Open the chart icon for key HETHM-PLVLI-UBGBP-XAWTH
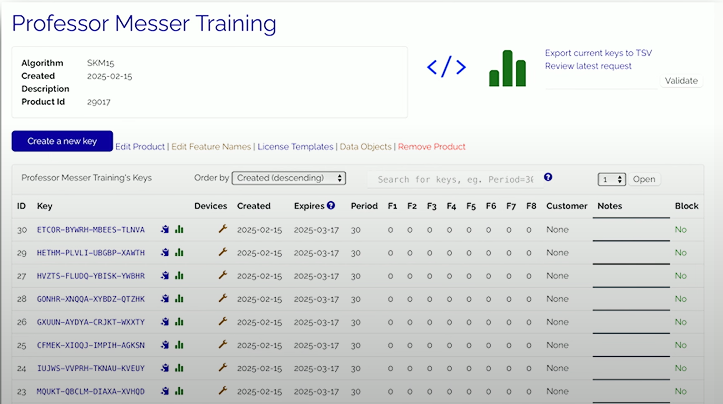Viewport: 723px width, 404px height. [179, 252]
